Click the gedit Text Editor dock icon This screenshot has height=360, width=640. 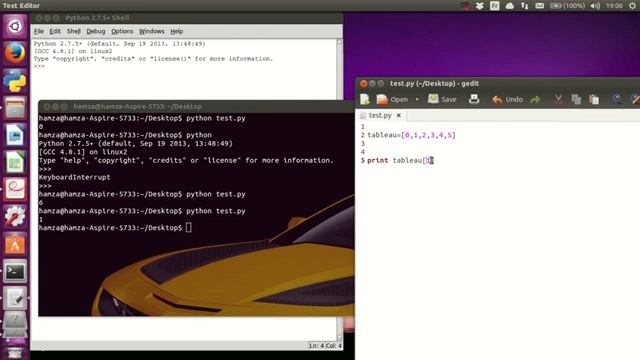pyautogui.click(x=15, y=298)
